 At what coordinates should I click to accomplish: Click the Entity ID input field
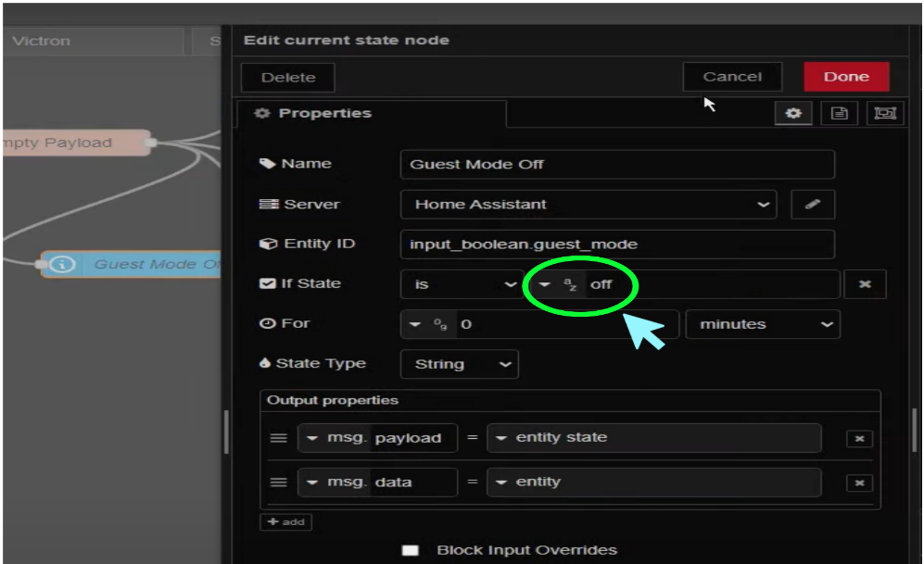(617, 244)
